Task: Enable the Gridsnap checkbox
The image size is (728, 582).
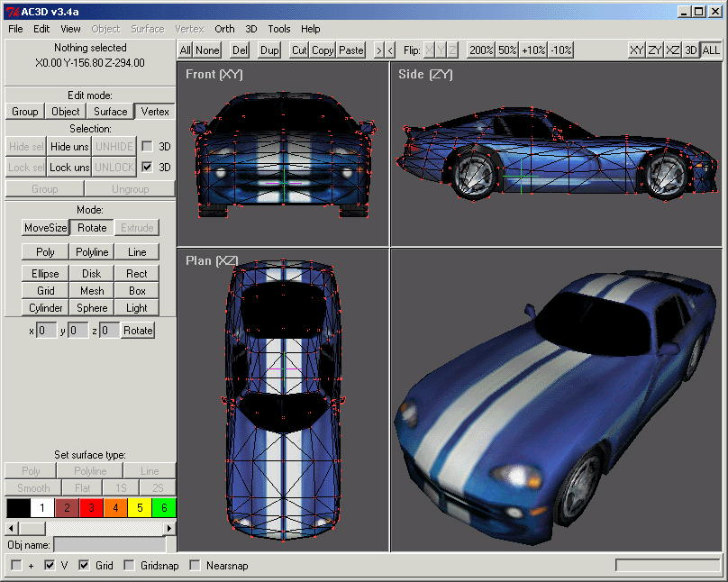Action: [x=129, y=566]
